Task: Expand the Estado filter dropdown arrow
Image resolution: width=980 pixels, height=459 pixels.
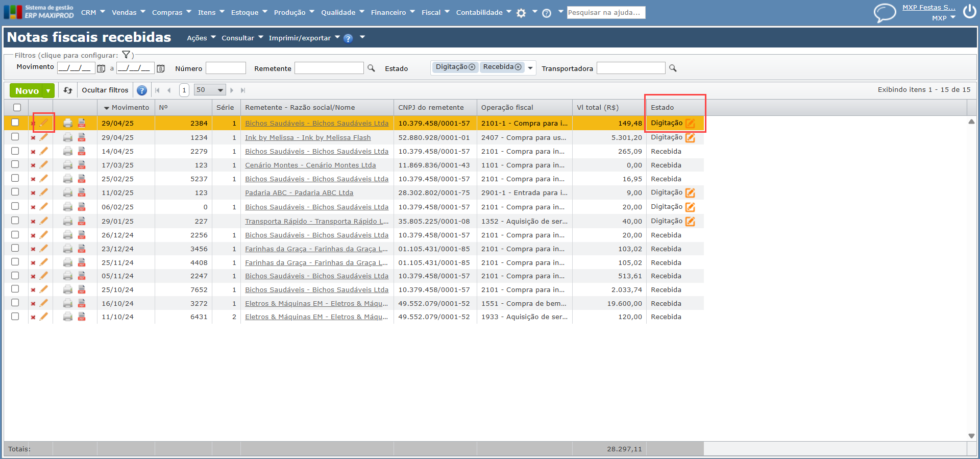Action: click(x=530, y=68)
